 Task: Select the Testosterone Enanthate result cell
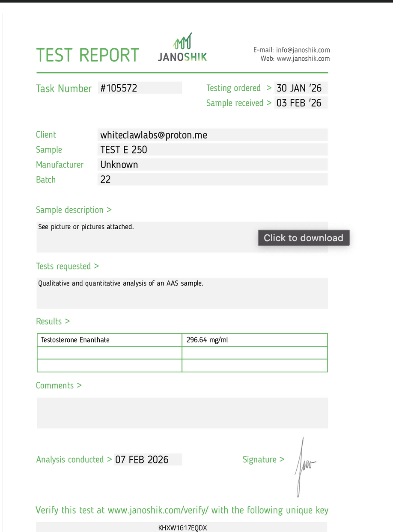point(110,340)
